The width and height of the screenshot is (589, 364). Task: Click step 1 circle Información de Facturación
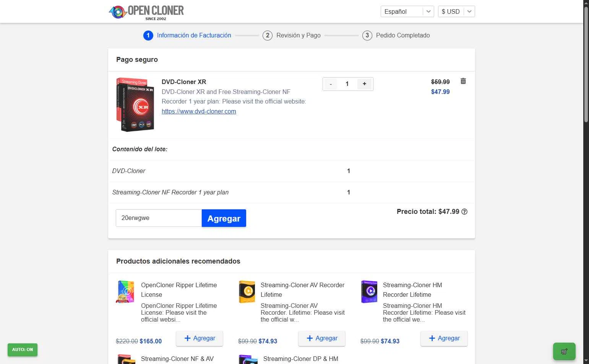[x=148, y=36]
